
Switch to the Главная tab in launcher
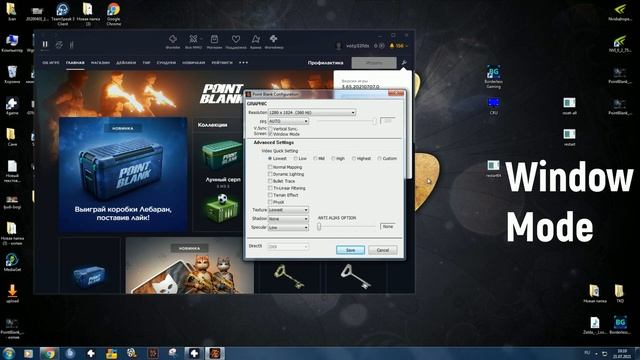coord(75,63)
